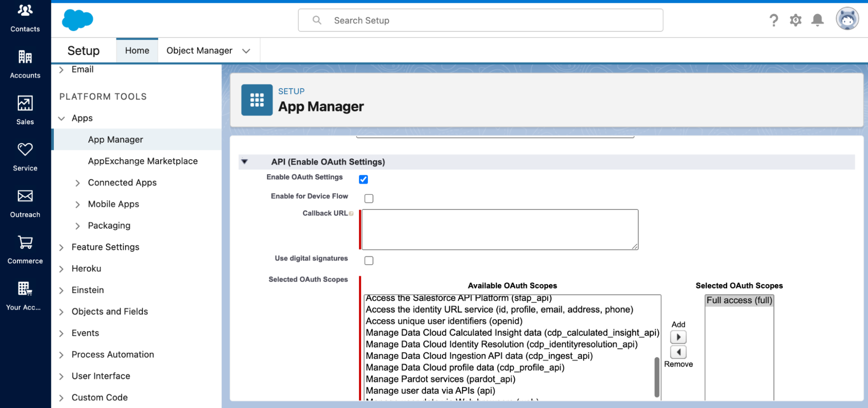Uncheck Enable OAuth Settings

click(363, 179)
